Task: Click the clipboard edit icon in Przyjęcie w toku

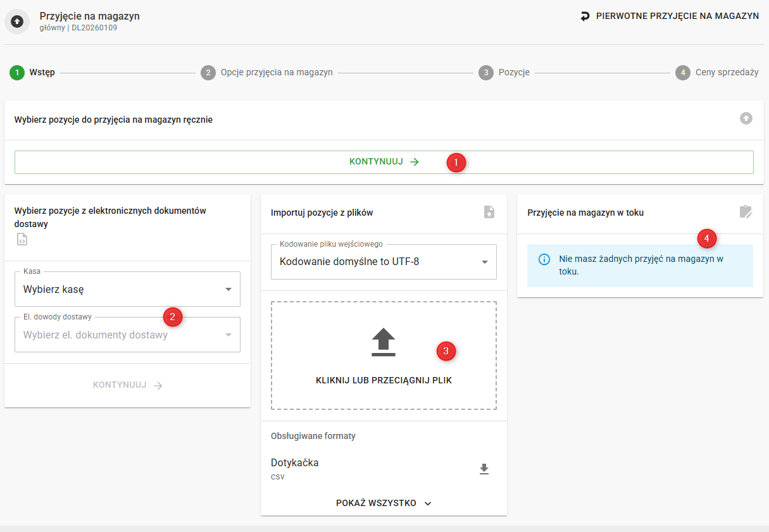Action: (x=746, y=212)
